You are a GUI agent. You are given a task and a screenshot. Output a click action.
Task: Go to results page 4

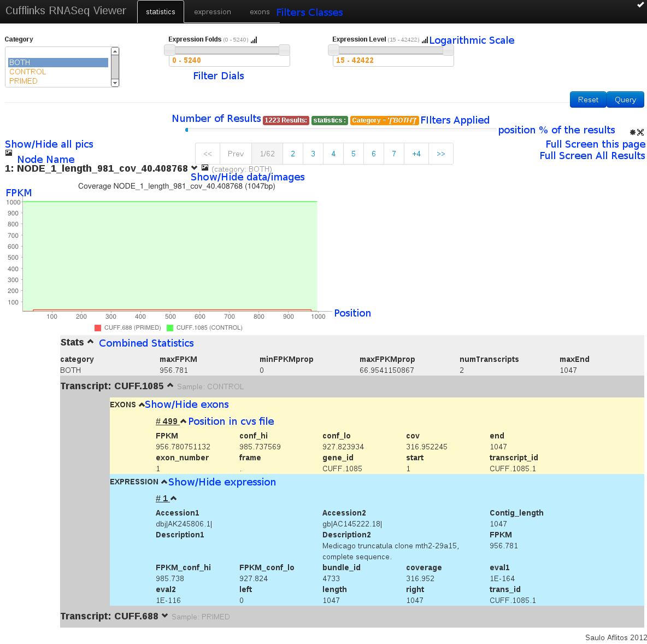click(333, 154)
